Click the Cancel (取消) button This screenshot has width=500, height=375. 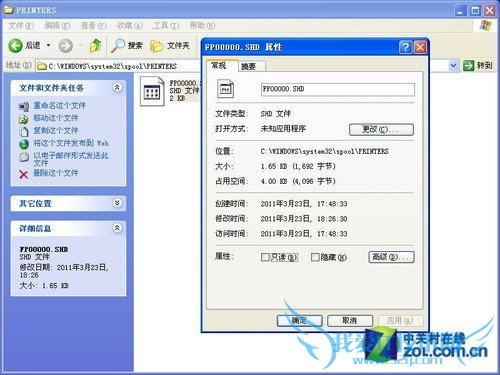click(350, 321)
